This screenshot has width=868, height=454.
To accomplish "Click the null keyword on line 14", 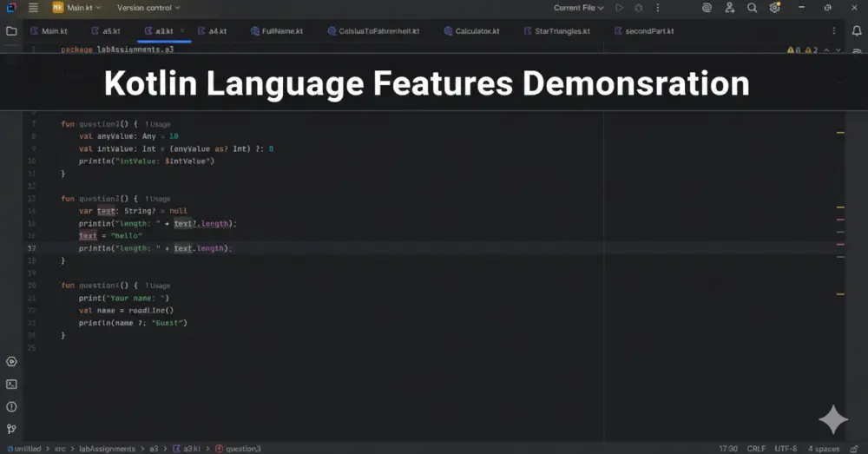I will [178, 211].
